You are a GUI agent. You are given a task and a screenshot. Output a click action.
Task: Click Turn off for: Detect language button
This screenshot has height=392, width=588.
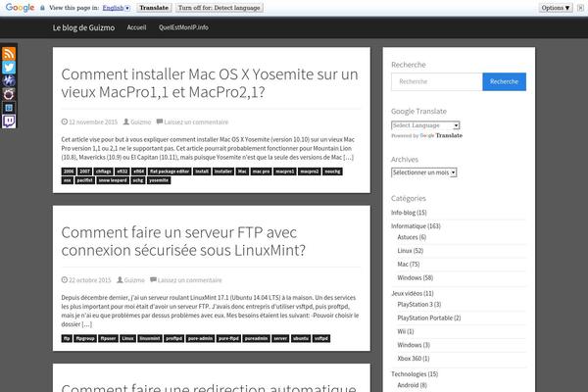[x=219, y=8]
